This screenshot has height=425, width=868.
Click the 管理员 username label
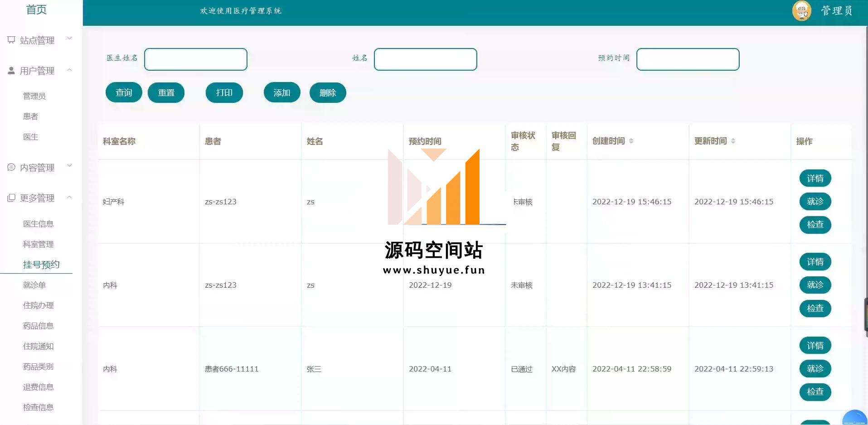point(837,10)
